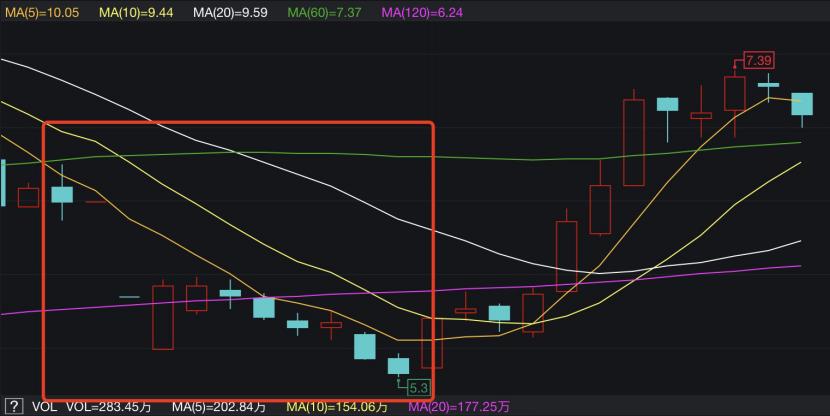Viewport: 830px width, 416px height.
Task: Select the volume MA(5)=202.84万 label
Action: [x=219, y=407]
